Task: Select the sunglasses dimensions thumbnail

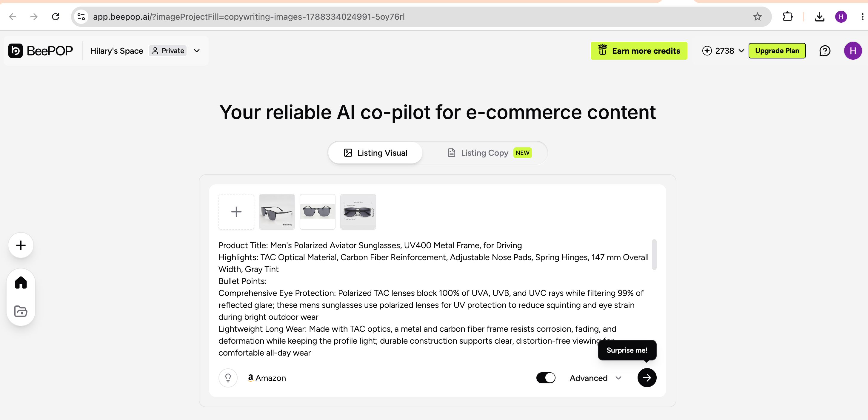Action: (x=358, y=212)
